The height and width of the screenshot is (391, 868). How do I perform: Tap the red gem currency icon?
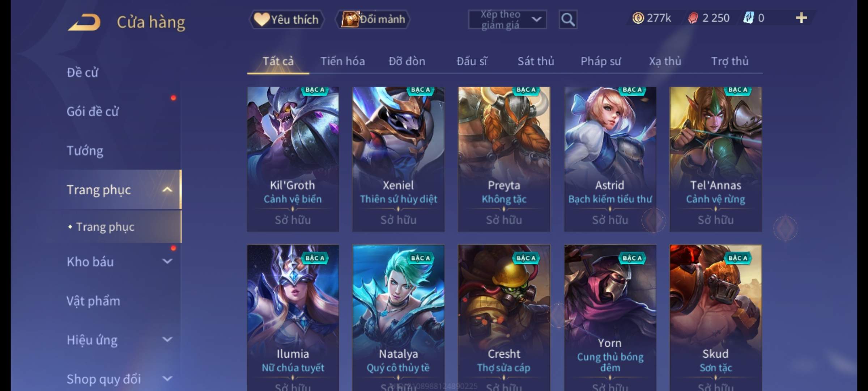point(693,18)
